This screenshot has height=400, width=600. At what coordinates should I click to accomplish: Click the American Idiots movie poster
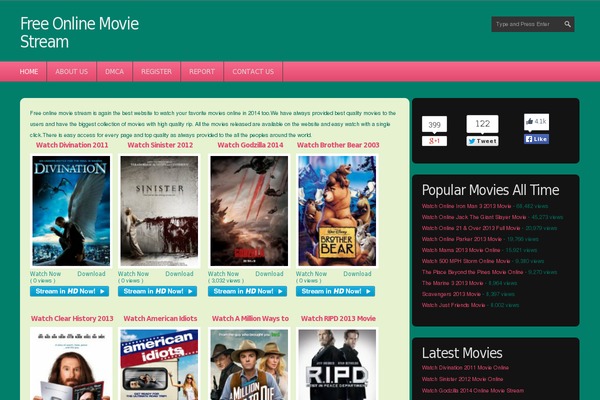pyautogui.click(x=159, y=364)
